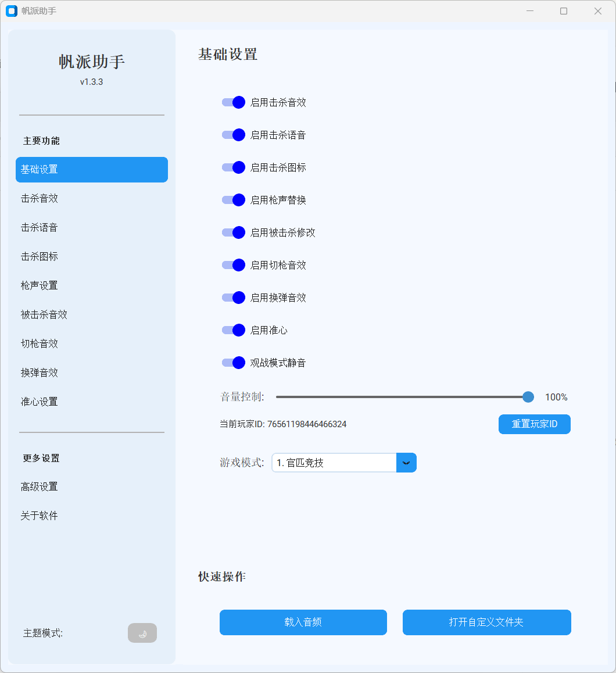616x673 pixels.
Task: Click the 重置玩家ID button
Action: 534,424
